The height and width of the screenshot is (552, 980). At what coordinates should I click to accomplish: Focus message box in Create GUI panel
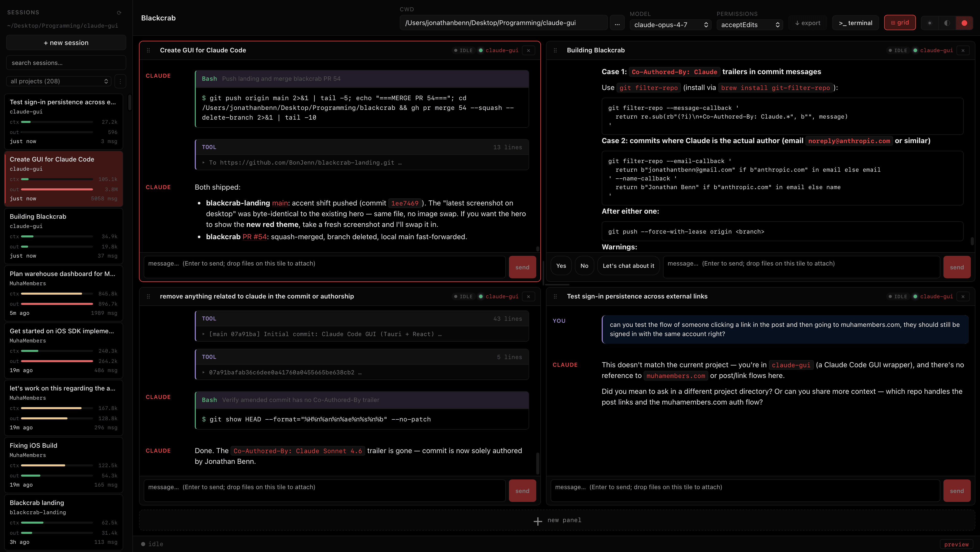tap(325, 267)
